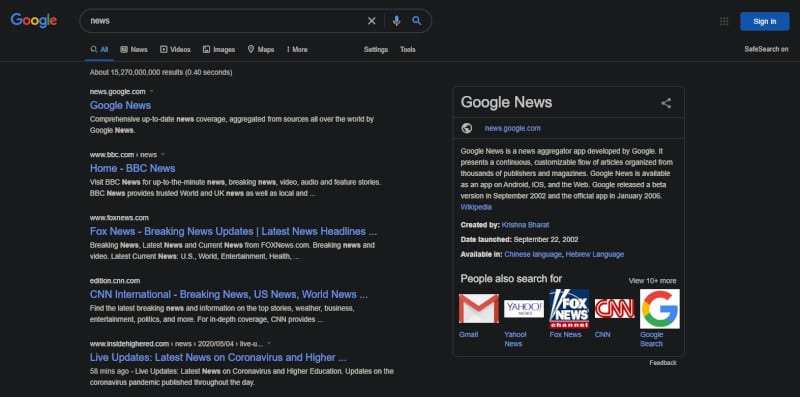Viewport: 800px width, 397px height.
Task: Open the Google News search result
Action: point(120,105)
